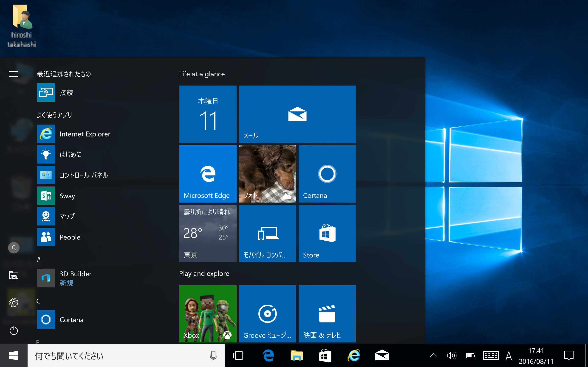The image size is (588, 367).
Task: Click the Start button on taskbar
Action: tap(14, 356)
